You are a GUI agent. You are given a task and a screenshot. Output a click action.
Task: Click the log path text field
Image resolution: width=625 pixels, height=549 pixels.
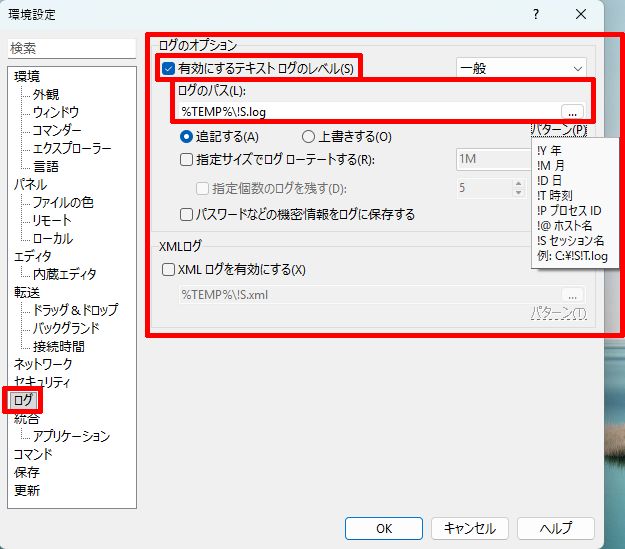click(366, 111)
